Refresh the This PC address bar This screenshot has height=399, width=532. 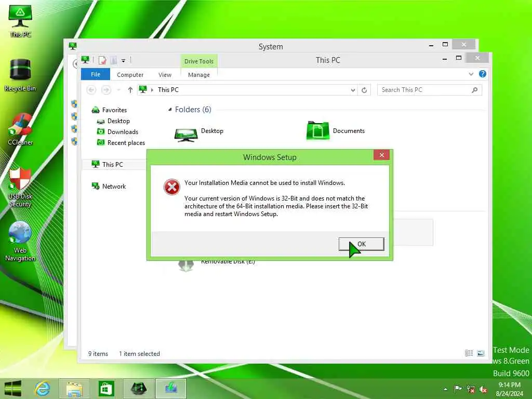(x=364, y=90)
